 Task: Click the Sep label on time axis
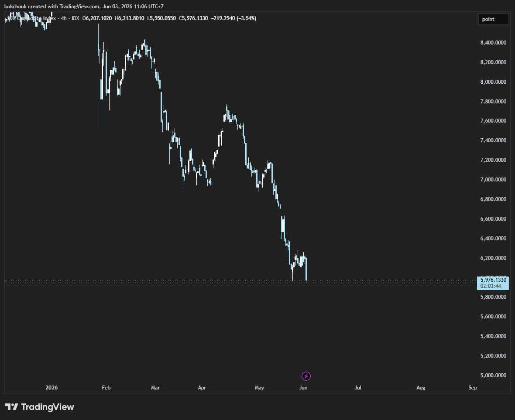pos(473,388)
